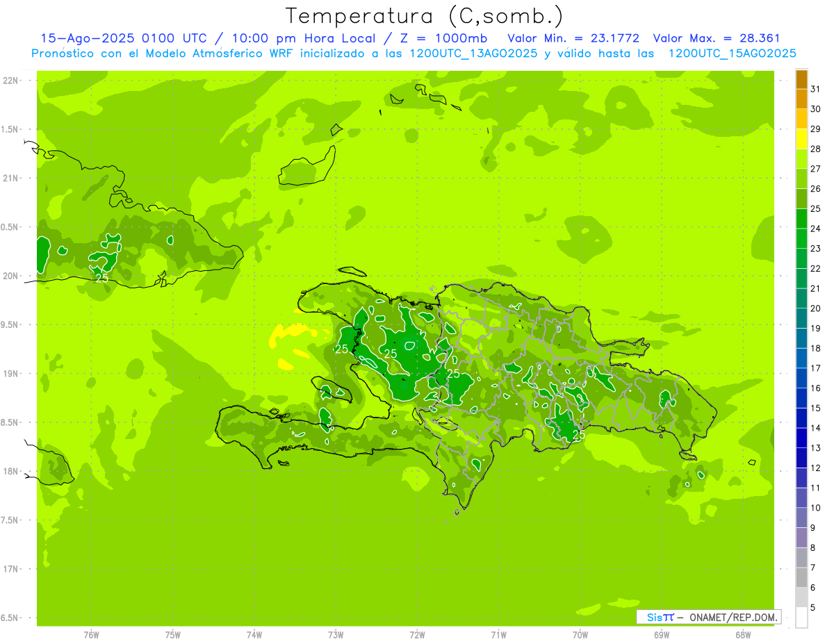
Task: Click the '71W' longitude label
Action: tap(498, 635)
